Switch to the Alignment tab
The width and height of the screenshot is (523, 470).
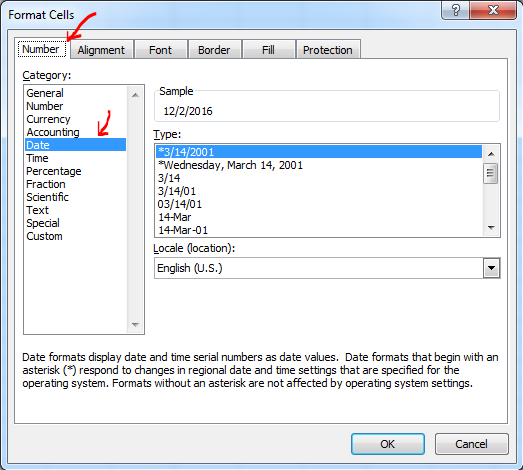(x=101, y=50)
